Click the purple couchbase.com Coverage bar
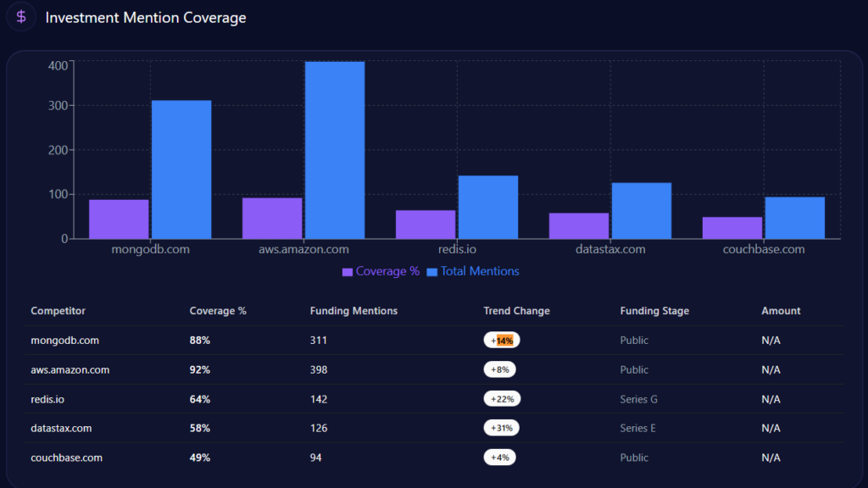Screen dimensions: 868x488 coord(732,227)
